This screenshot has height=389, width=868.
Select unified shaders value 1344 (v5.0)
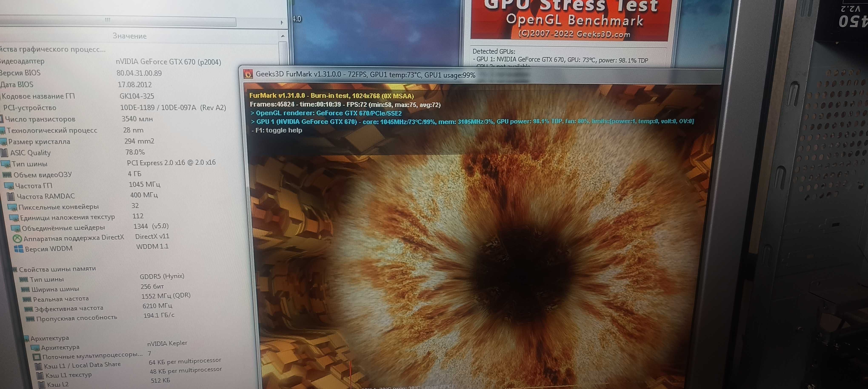tap(151, 226)
